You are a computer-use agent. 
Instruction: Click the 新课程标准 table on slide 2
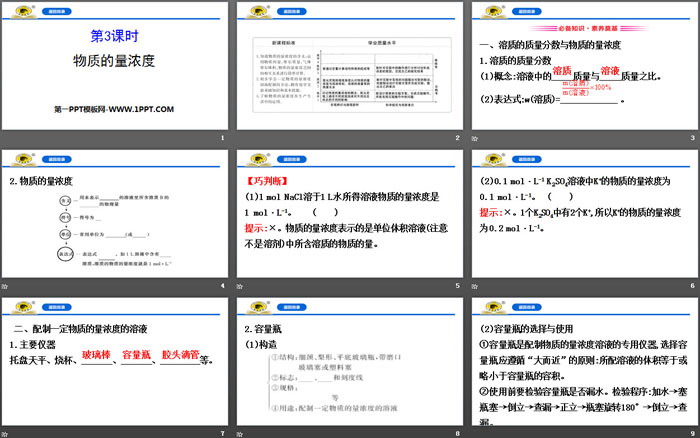[x=352, y=75]
